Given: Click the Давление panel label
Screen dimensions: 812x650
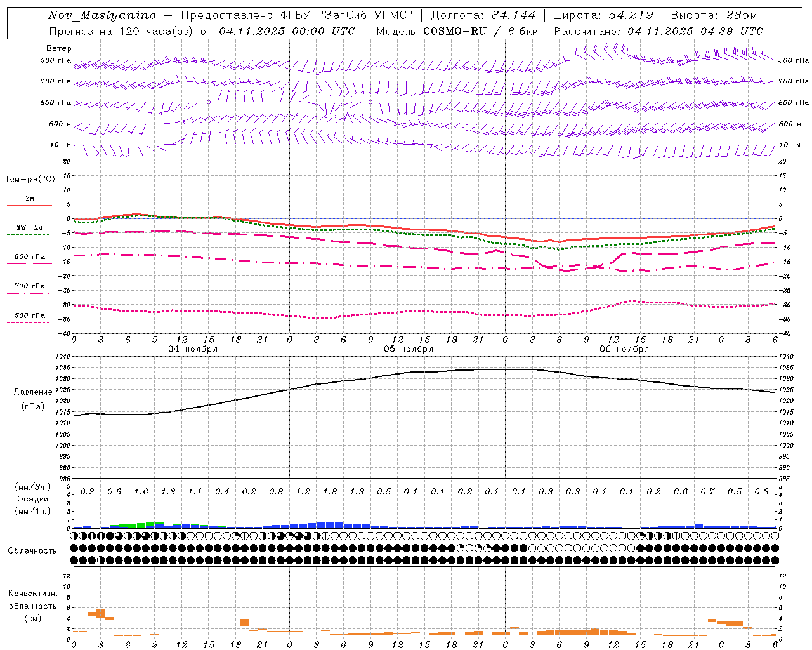Looking at the screenshot, I should click(33, 392).
